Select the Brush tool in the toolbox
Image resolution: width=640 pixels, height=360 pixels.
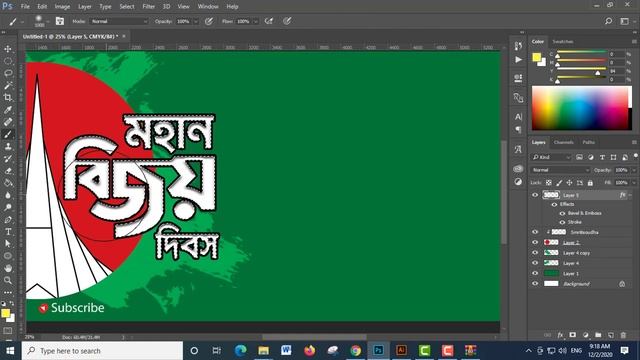click(x=8, y=134)
